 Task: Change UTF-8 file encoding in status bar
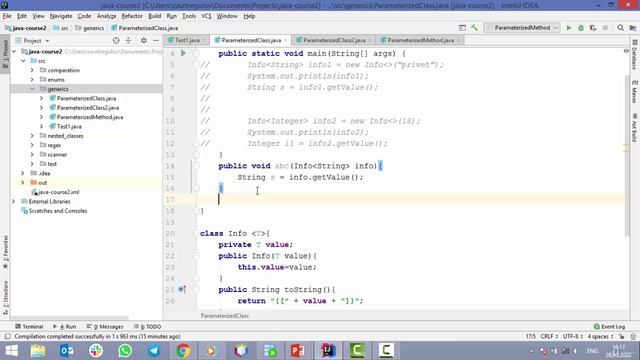click(x=572, y=337)
